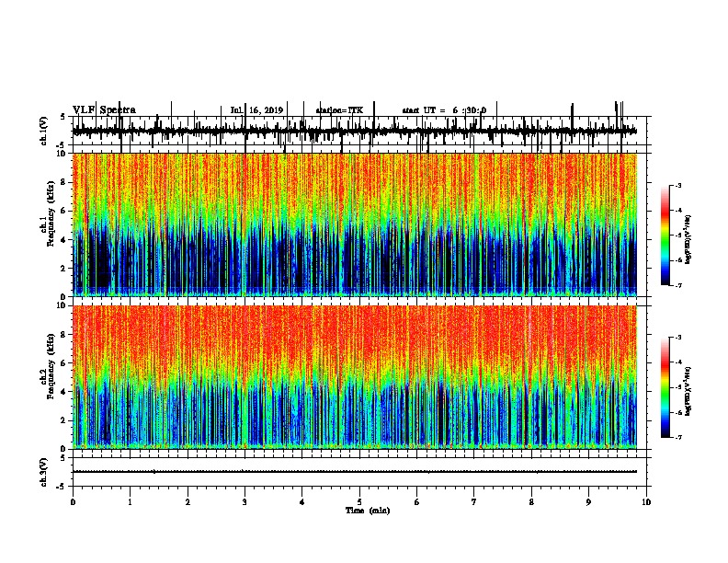Click the time axis tick label "6"
This screenshot has height=563, width=728.
[x=417, y=502]
